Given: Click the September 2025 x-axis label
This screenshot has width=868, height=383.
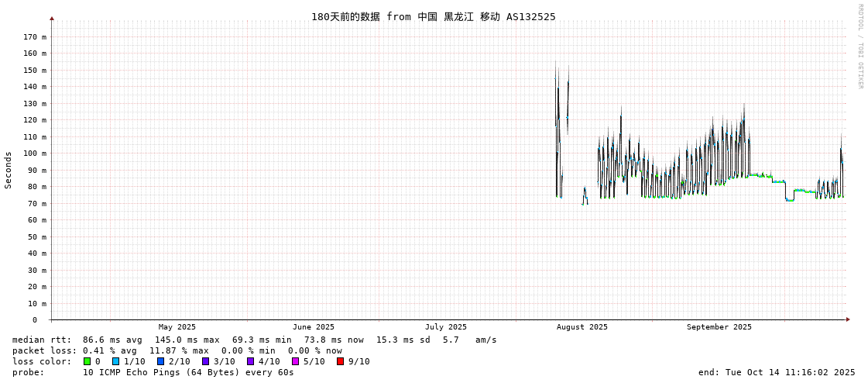Looking at the screenshot, I should [x=719, y=327].
